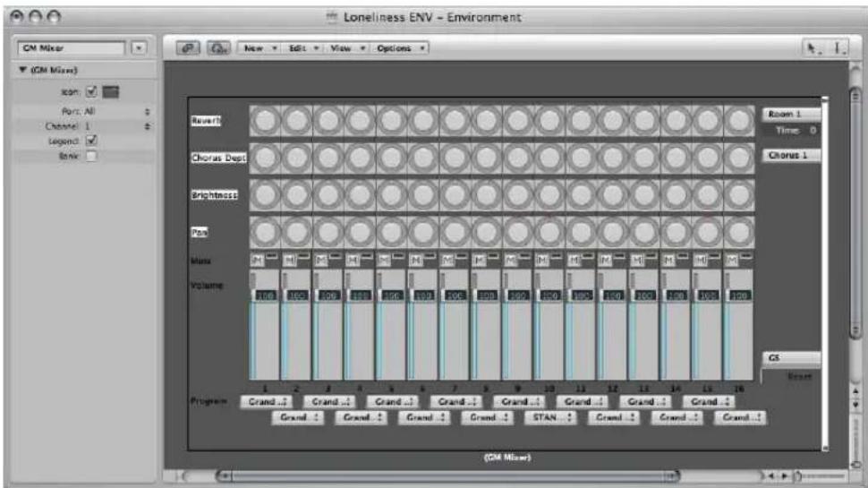Mute channel 13 in the GM Mixer
This screenshot has height=488, width=868.
(636, 260)
